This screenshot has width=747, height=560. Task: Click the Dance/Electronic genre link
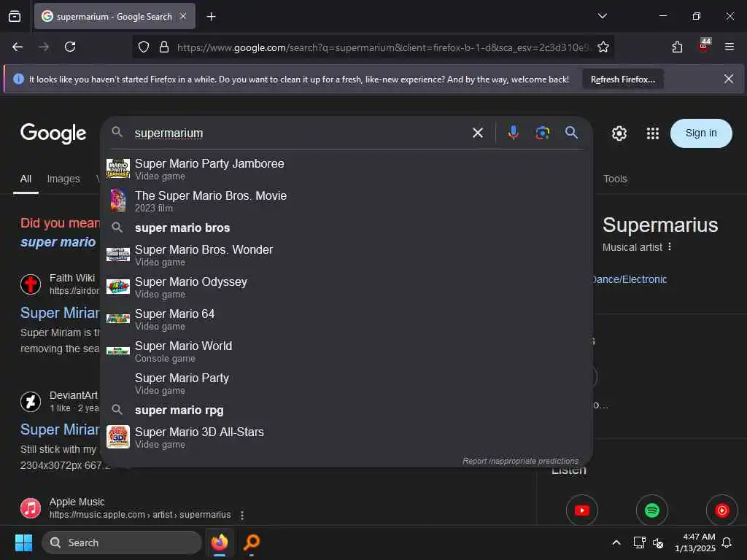tap(629, 279)
